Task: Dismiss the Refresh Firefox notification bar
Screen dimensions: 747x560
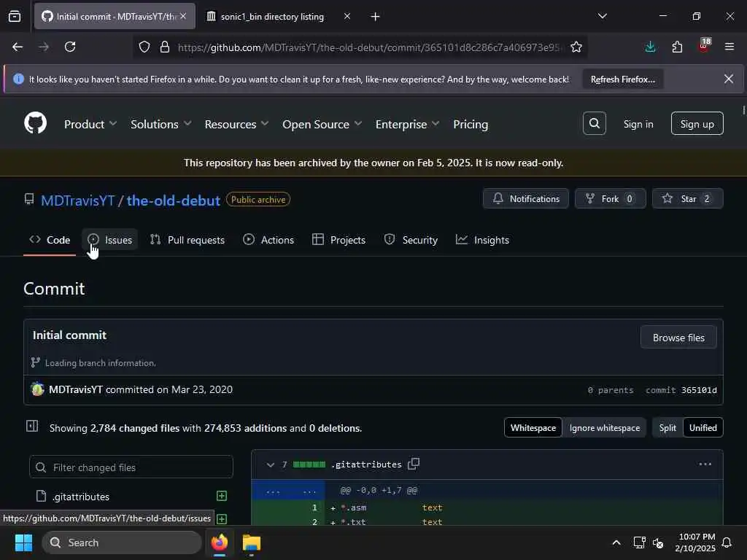Action: point(729,79)
